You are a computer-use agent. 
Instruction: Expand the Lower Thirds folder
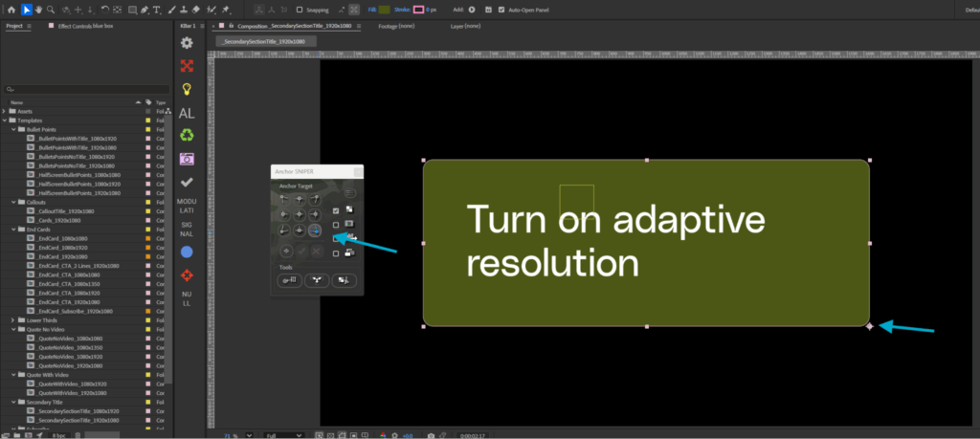[13, 320]
